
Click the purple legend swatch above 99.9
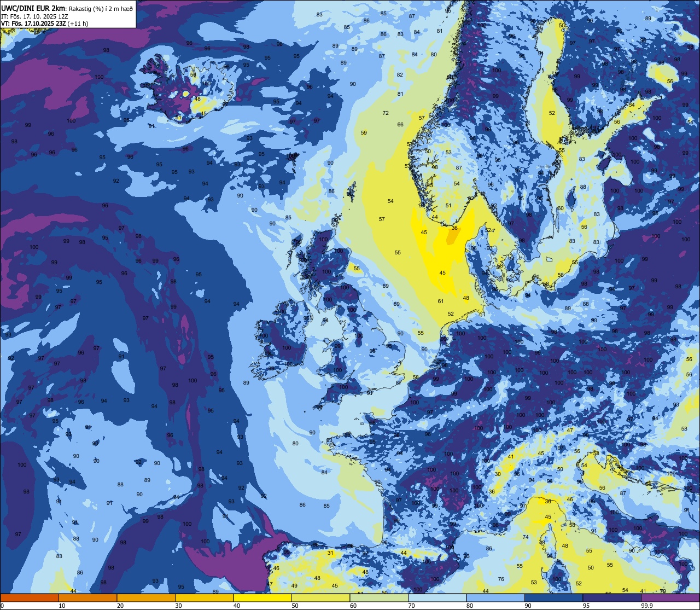670,597
